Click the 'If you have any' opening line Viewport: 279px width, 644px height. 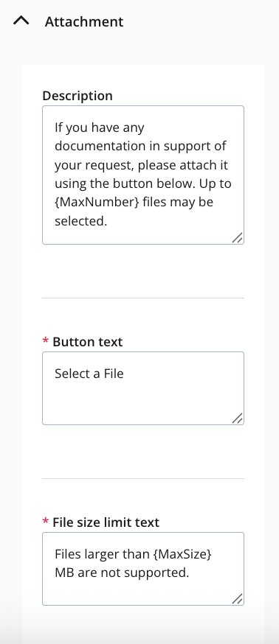(x=100, y=127)
